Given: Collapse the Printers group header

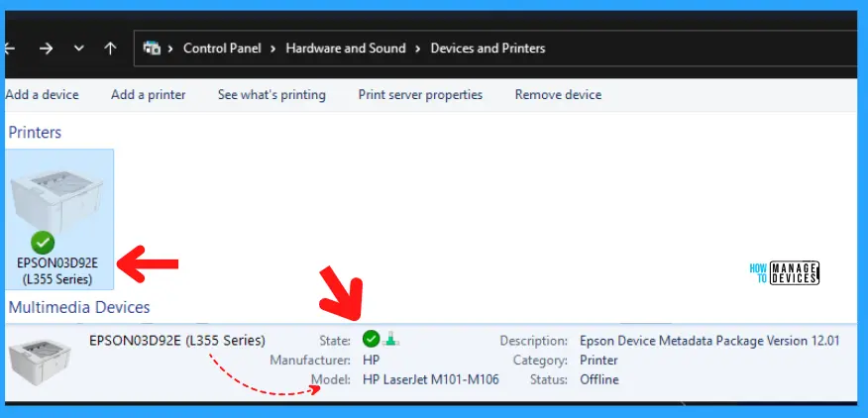Looking at the screenshot, I should pos(35,133).
